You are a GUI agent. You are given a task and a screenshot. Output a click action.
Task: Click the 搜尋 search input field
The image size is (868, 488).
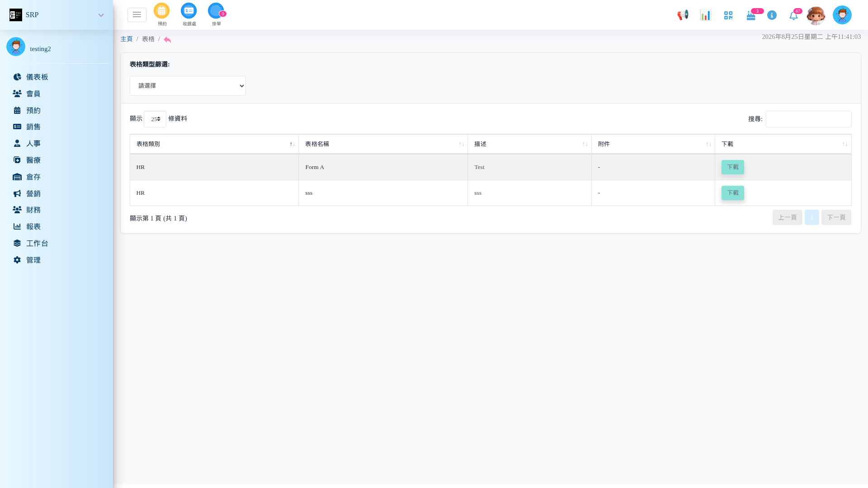point(808,119)
